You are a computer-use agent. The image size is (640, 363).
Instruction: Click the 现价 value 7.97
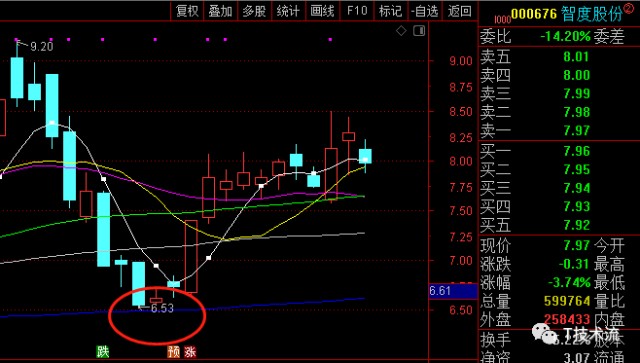(576, 245)
